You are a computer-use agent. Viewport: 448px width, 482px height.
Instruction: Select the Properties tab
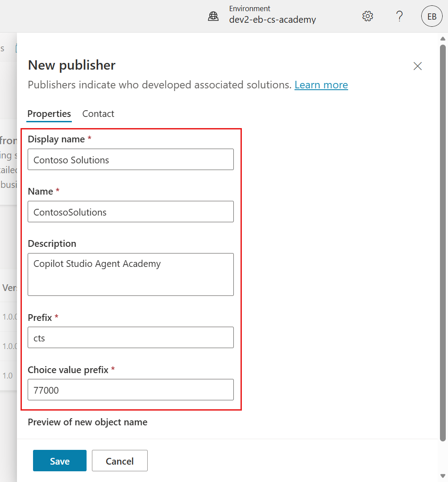click(49, 114)
